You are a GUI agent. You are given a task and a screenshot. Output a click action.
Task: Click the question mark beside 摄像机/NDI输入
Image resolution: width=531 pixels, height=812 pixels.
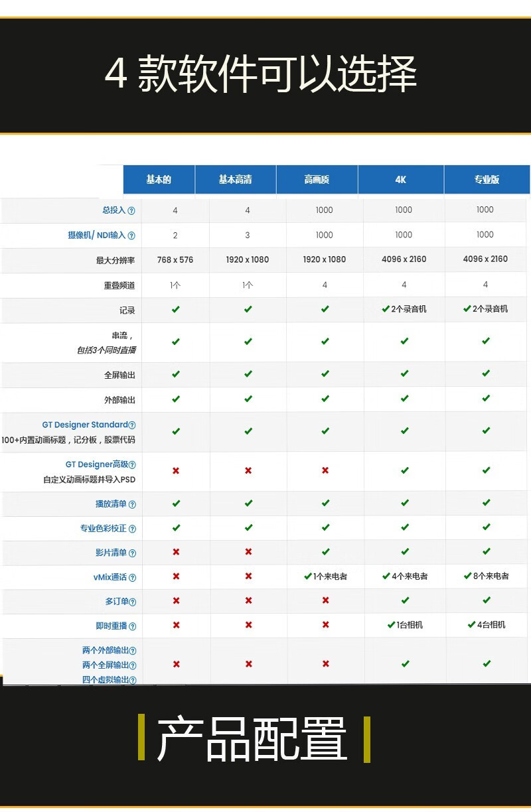(x=131, y=236)
